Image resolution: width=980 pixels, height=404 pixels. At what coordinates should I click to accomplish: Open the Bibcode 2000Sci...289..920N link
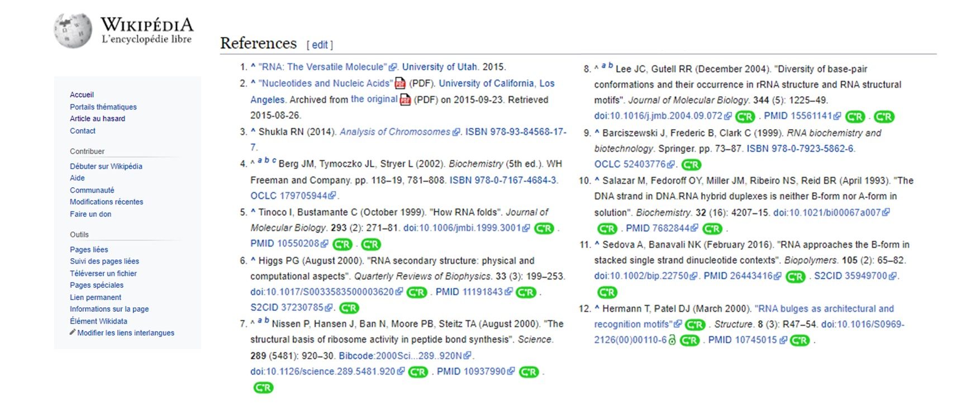click(400, 355)
